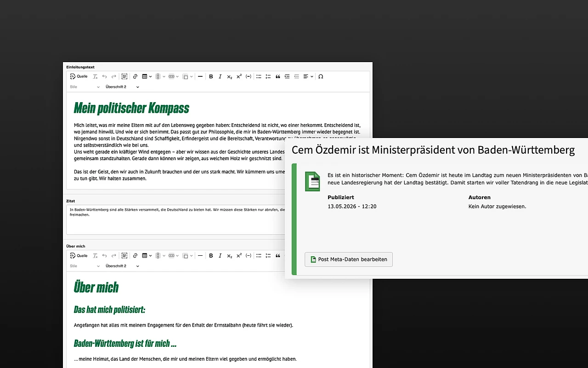
Task: Click the Publiziert label
Action: [341, 197]
